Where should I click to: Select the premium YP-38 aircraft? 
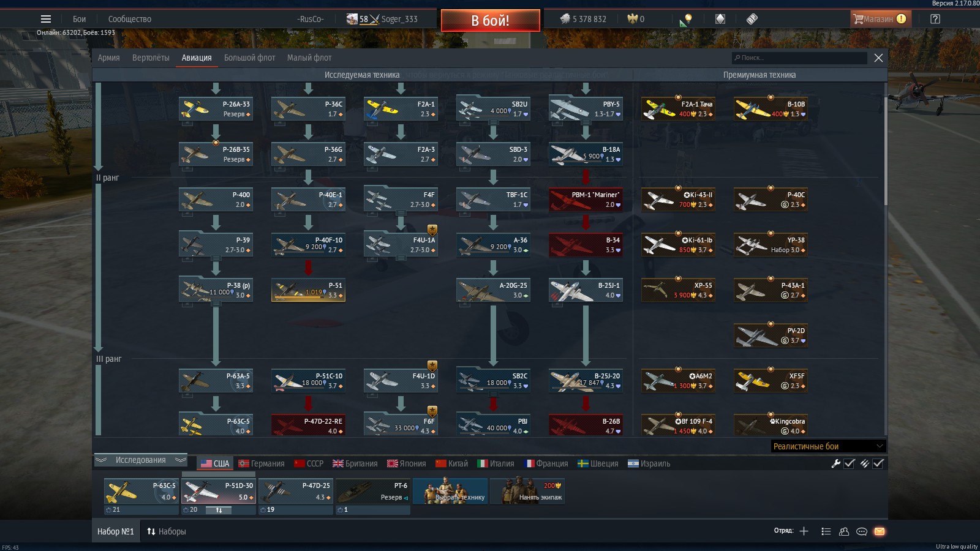771,244
